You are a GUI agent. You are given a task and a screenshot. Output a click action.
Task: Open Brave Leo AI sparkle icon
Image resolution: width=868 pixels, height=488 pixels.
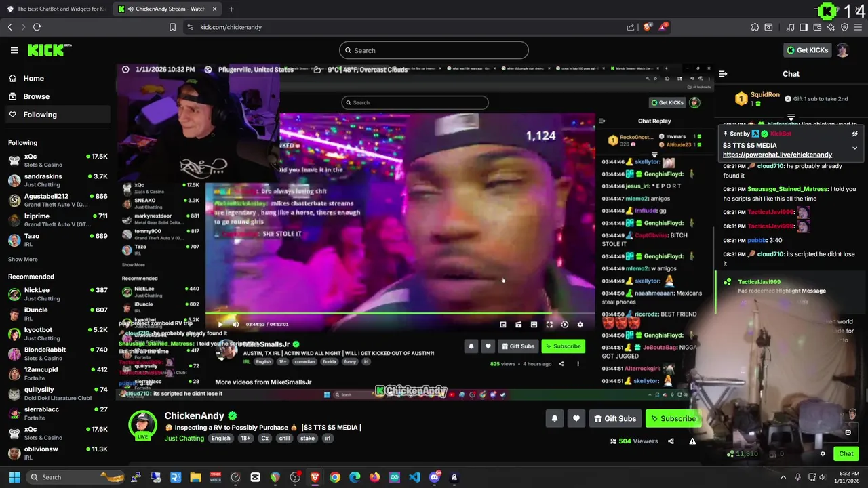tap(831, 27)
